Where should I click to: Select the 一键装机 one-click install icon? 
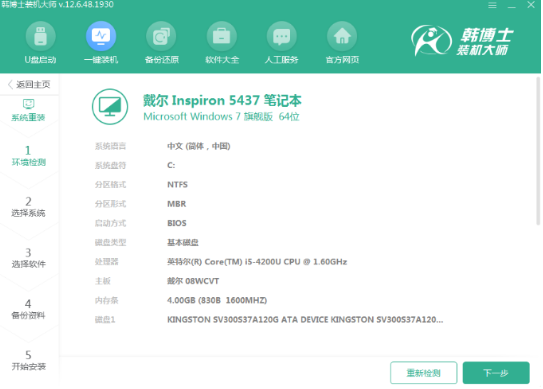pyautogui.click(x=101, y=36)
